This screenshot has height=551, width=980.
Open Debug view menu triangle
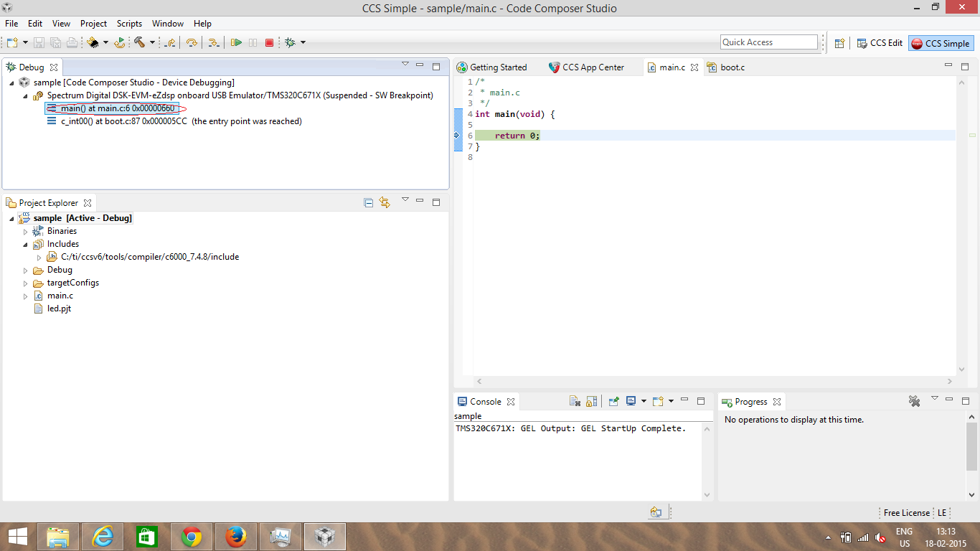(x=405, y=65)
